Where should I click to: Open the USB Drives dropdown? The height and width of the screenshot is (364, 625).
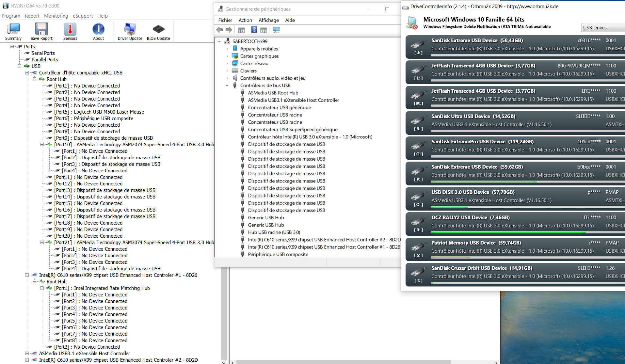603,27
